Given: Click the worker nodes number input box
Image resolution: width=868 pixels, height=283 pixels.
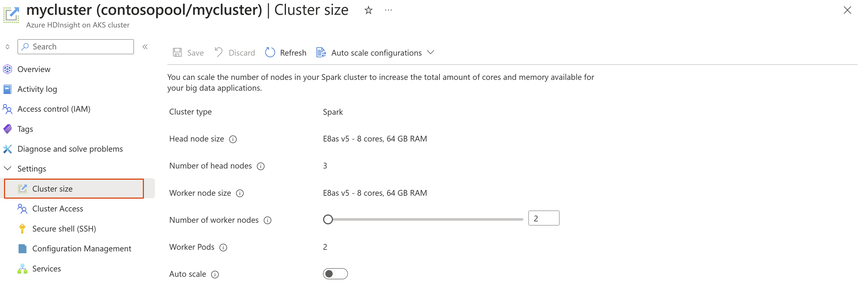Looking at the screenshot, I should tap(544, 219).
